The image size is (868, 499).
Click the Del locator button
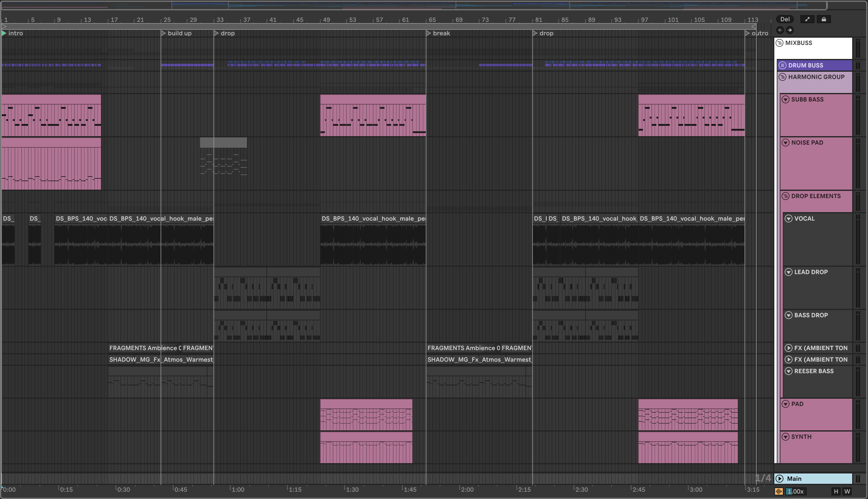785,19
